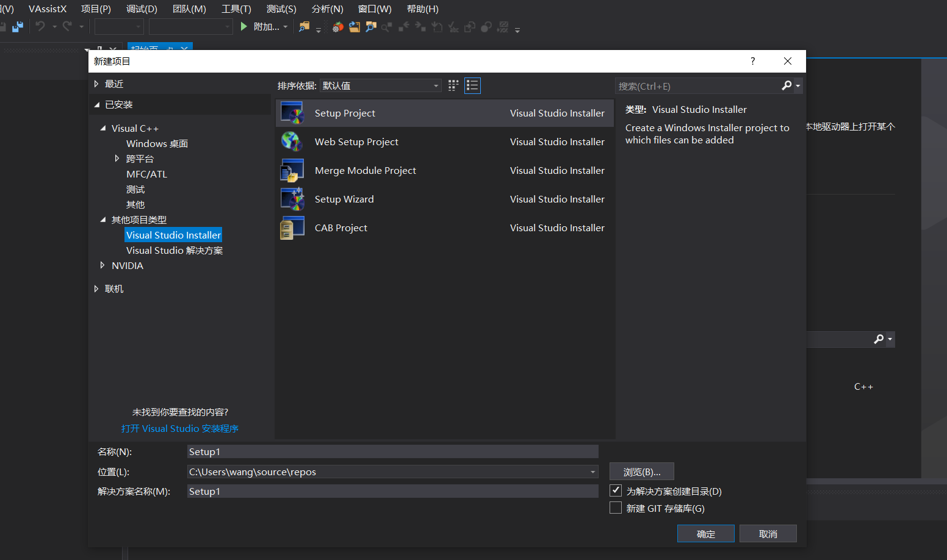Click the Setup Project template icon
Viewport: 947px width, 560px height.
click(x=292, y=113)
